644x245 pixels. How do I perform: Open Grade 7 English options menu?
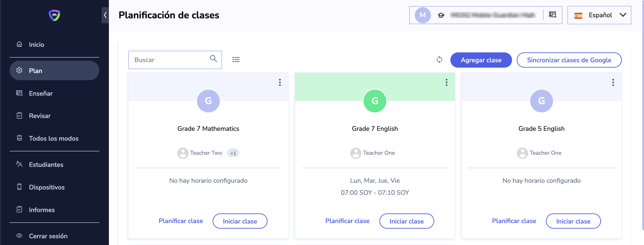(x=446, y=82)
